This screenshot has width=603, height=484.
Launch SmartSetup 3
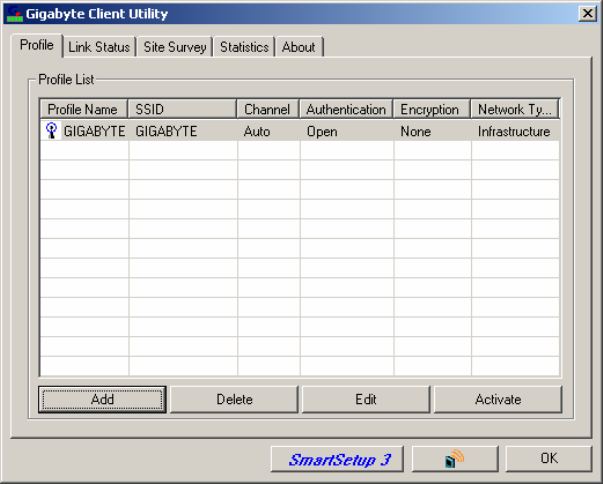337,459
